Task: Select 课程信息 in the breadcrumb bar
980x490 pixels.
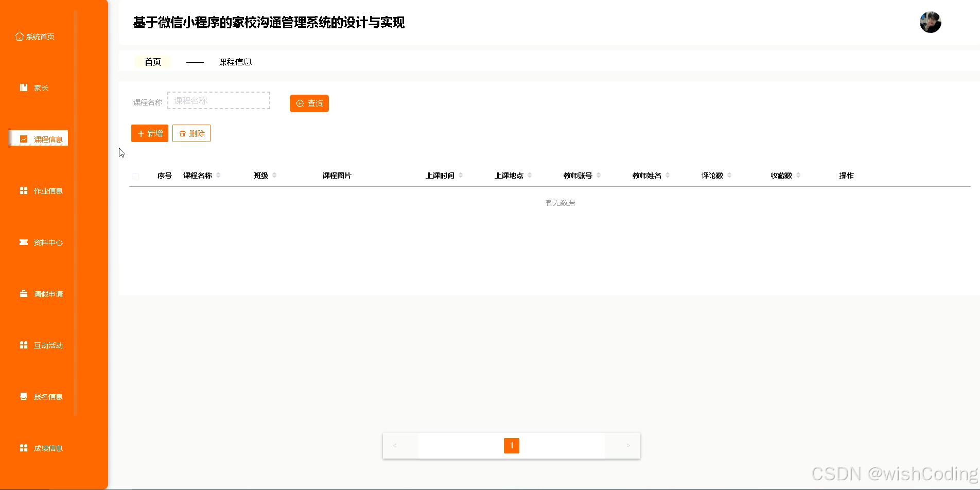Action: [x=235, y=61]
